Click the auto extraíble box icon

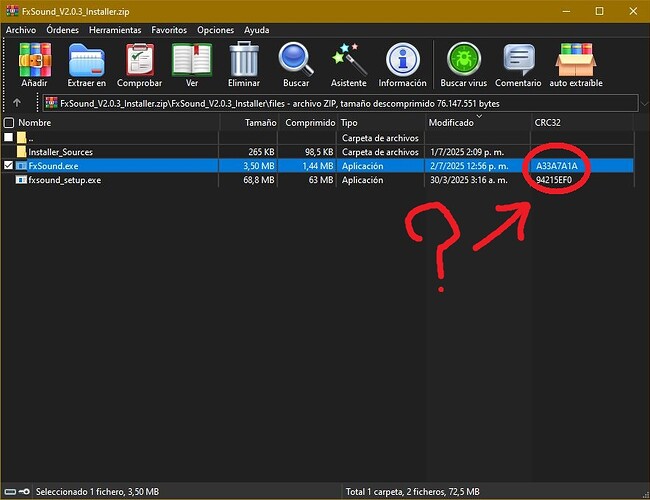pyautogui.click(x=576, y=60)
